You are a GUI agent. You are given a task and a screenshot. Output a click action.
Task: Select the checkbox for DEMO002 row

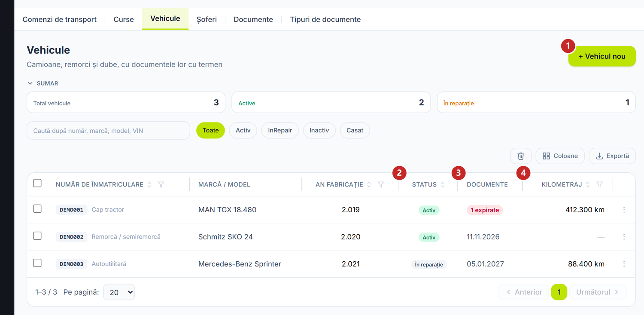(x=37, y=235)
